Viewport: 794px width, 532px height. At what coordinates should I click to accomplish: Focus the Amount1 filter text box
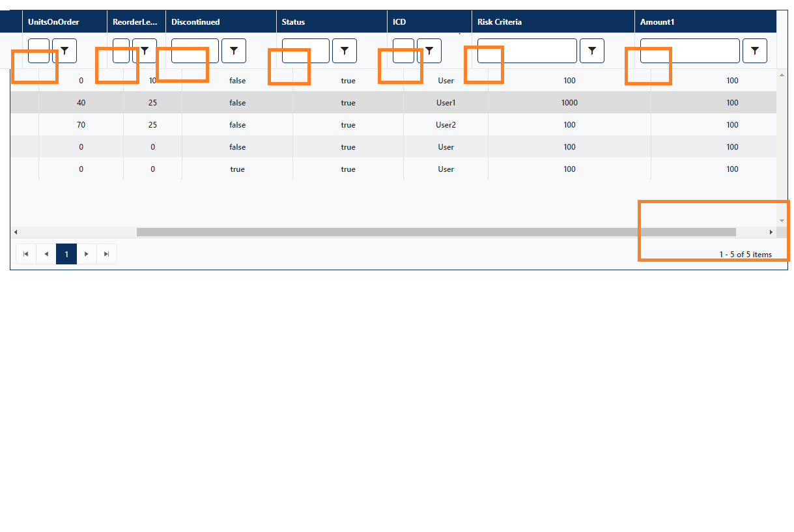690,51
